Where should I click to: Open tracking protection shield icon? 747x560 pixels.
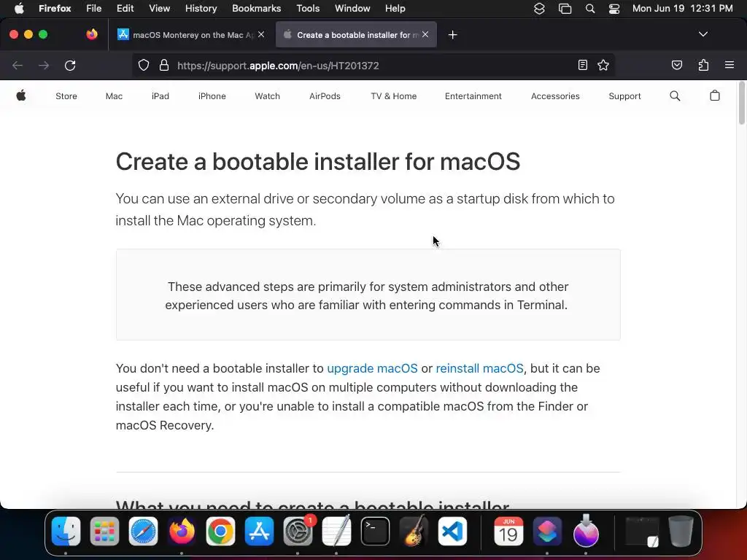[144, 65]
